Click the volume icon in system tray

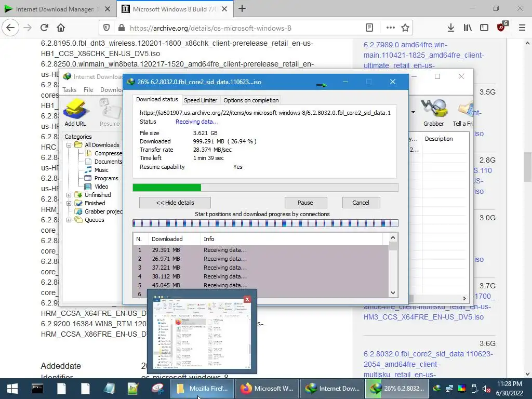pyautogui.click(x=486, y=389)
